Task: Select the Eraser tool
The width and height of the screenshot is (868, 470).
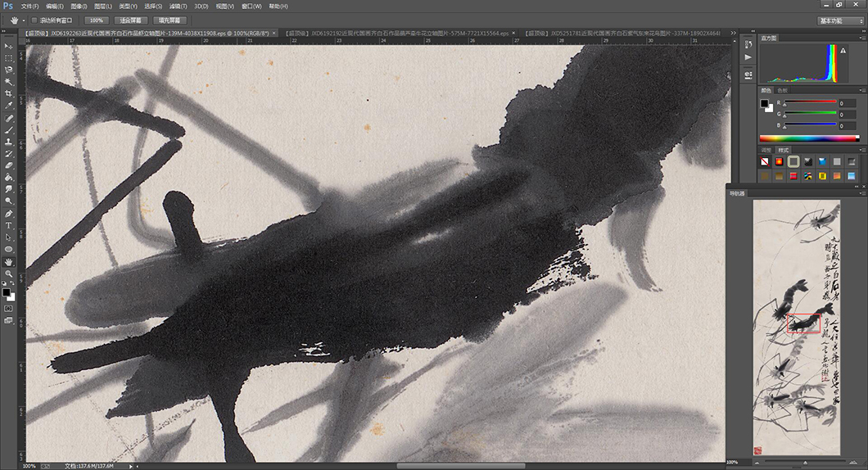Action: tap(8, 165)
